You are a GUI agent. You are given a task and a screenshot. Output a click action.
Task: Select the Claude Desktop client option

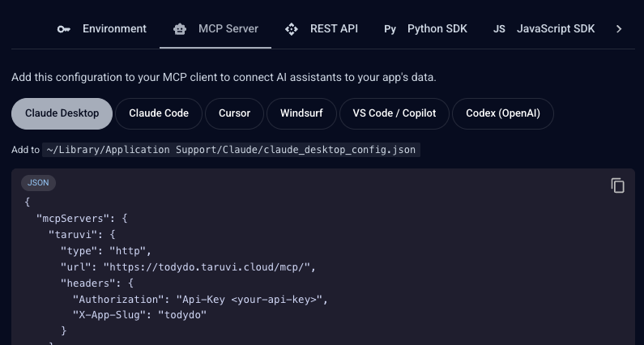tap(62, 113)
